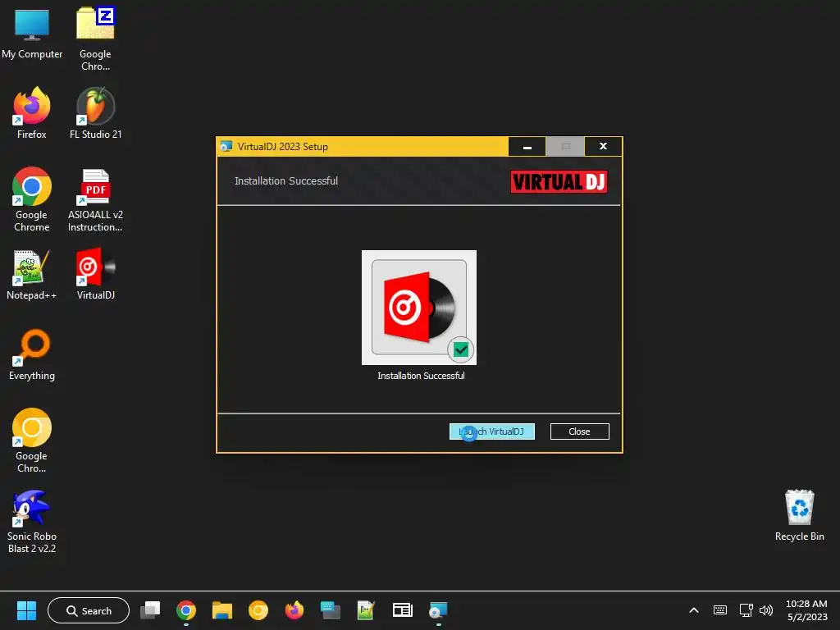Open Google Chrome from the taskbar
This screenshot has height=630, width=840.
click(x=186, y=610)
